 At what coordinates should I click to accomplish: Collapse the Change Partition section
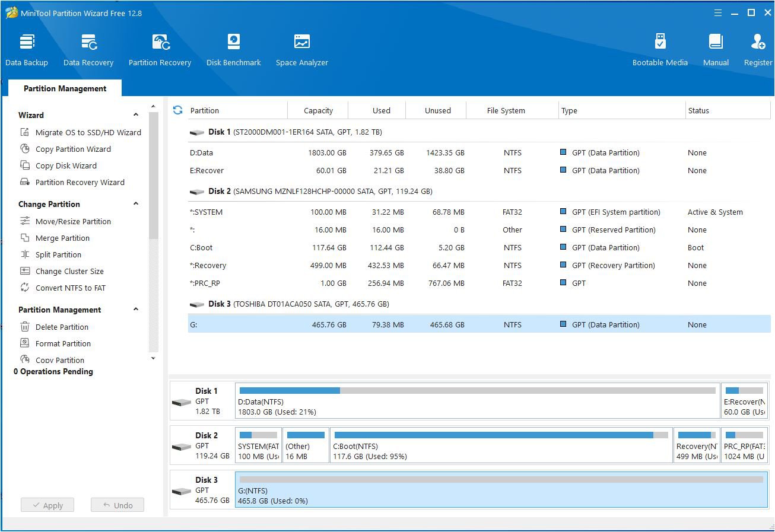click(136, 204)
